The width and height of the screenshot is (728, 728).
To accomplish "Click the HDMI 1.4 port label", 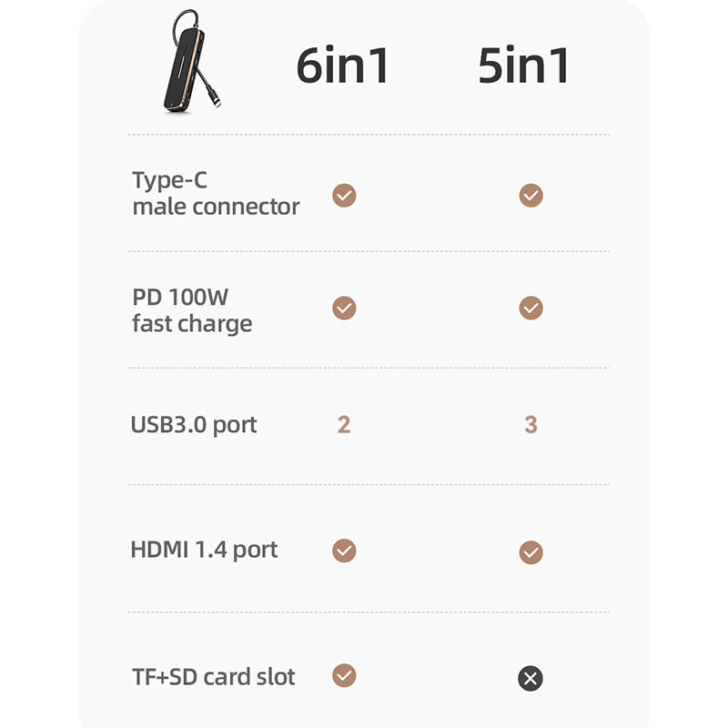I will 204,550.
